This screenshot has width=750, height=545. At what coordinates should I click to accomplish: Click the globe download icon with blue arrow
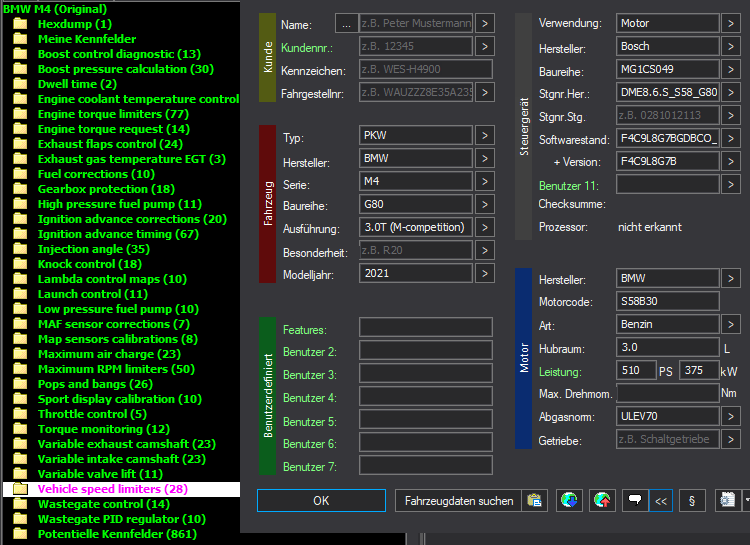click(x=569, y=501)
